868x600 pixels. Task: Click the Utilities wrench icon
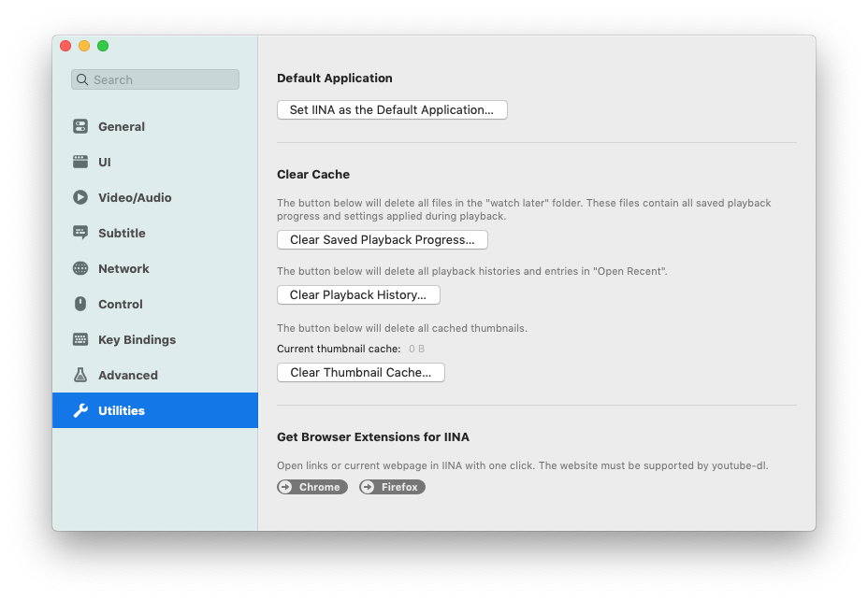coord(80,410)
